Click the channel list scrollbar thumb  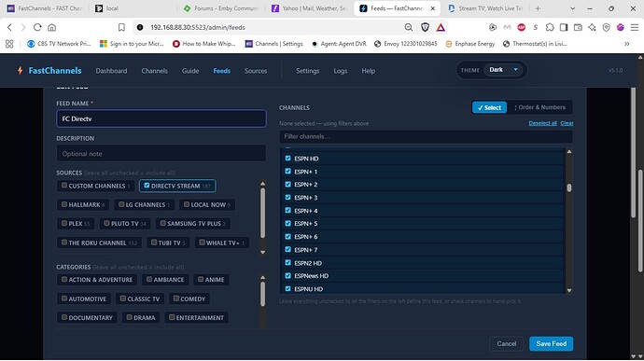click(x=569, y=187)
